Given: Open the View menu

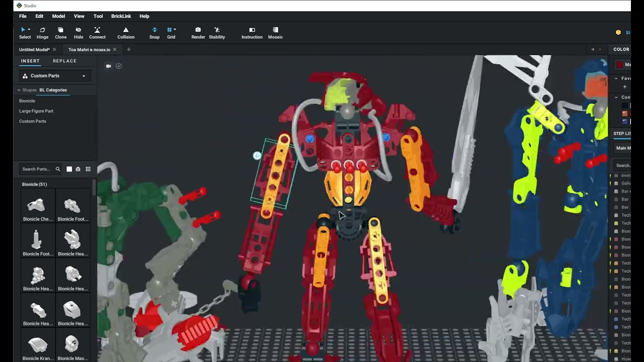Looking at the screenshot, I should coord(79,16).
